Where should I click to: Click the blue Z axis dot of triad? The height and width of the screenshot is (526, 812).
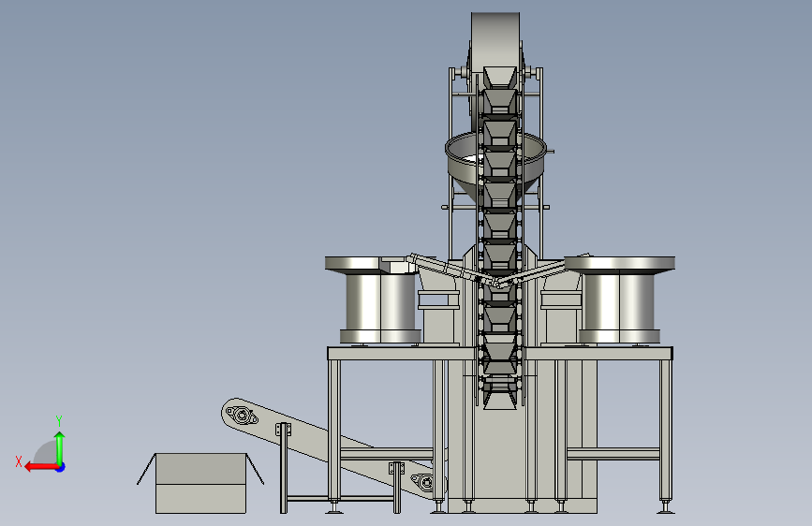(x=61, y=467)
